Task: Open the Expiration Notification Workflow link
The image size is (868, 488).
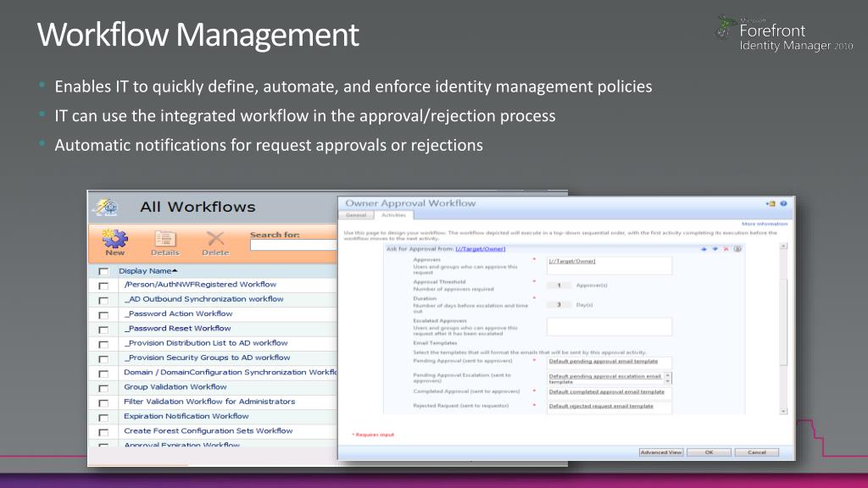Action: point(186,416)
